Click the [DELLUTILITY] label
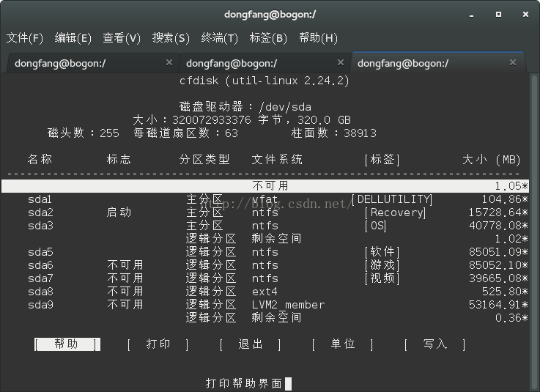Viewport: 540px width, 392px height. click(392, 199)
